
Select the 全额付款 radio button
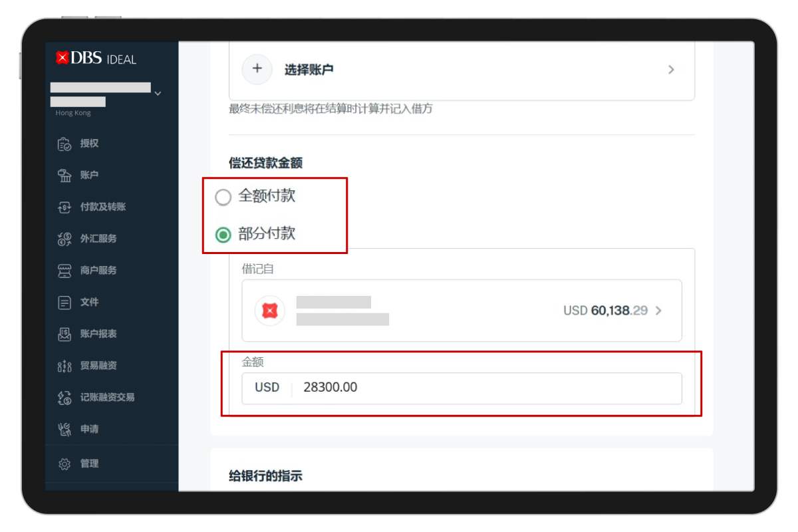(x=223, y=198)
